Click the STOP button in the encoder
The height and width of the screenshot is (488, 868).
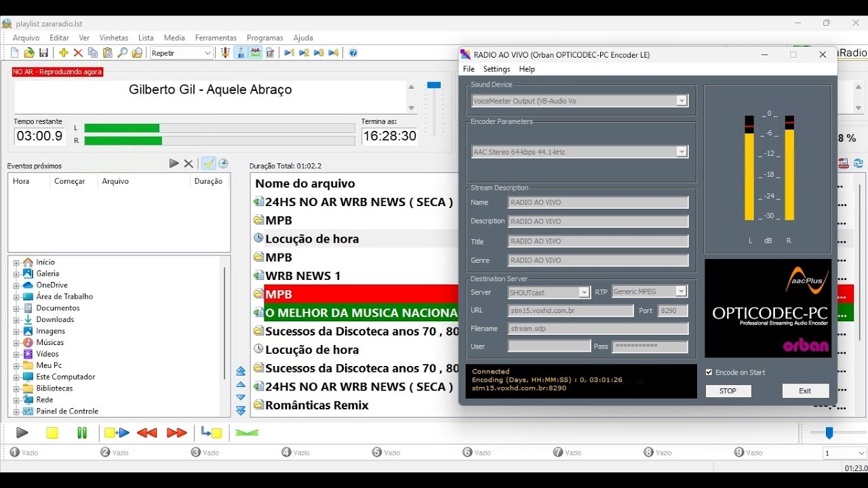728,391
